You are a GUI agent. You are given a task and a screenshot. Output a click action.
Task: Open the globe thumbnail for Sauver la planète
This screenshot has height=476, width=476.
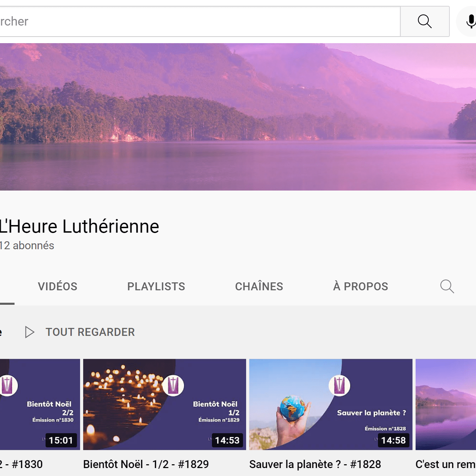point(330,404)
